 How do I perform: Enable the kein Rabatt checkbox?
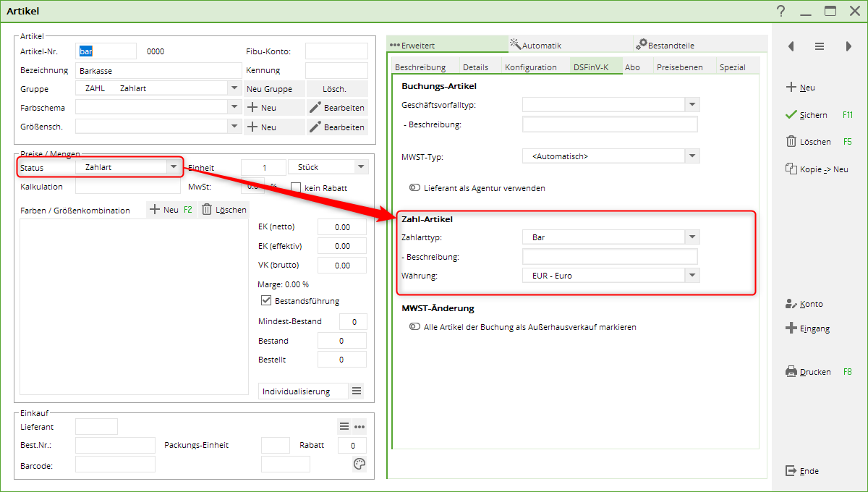click(296, 188)
